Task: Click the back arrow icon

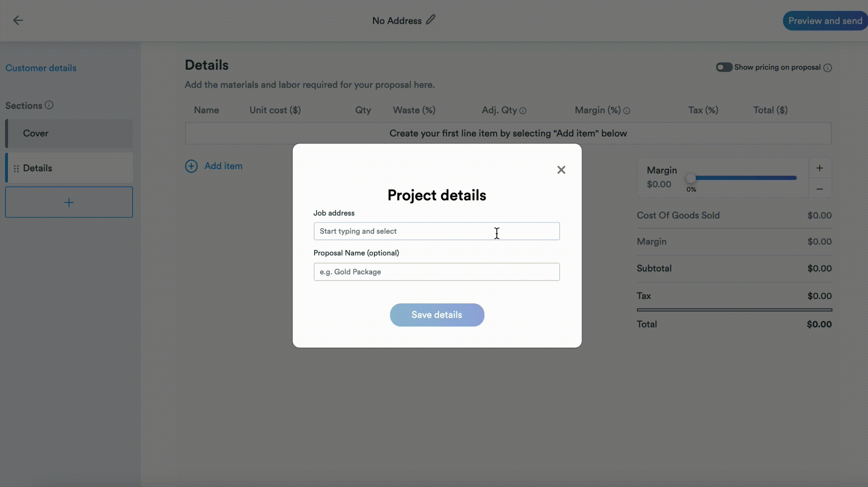Action: [18, 21]
